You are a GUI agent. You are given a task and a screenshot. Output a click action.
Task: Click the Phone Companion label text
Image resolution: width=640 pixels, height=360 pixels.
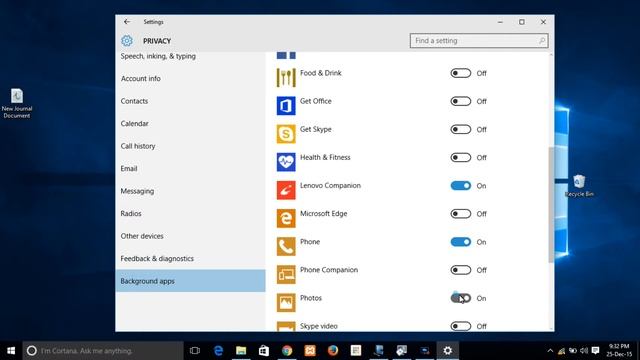329,270
